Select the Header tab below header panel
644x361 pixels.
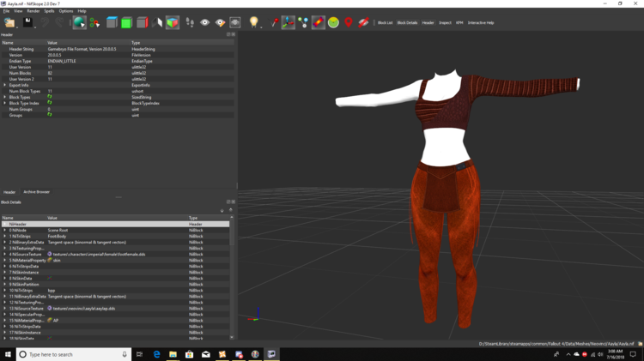pos(9,192)
